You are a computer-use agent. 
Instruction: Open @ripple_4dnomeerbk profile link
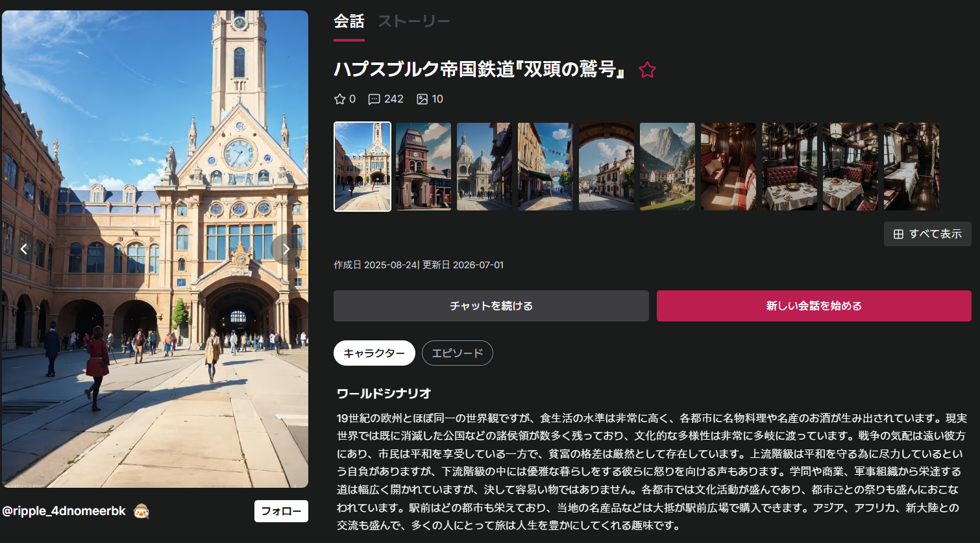pyautogui.click(x=64, y=511)
